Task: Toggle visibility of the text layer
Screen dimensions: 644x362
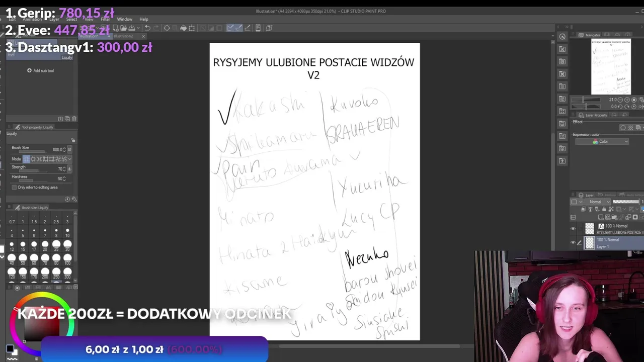Action: coord(573,229)
